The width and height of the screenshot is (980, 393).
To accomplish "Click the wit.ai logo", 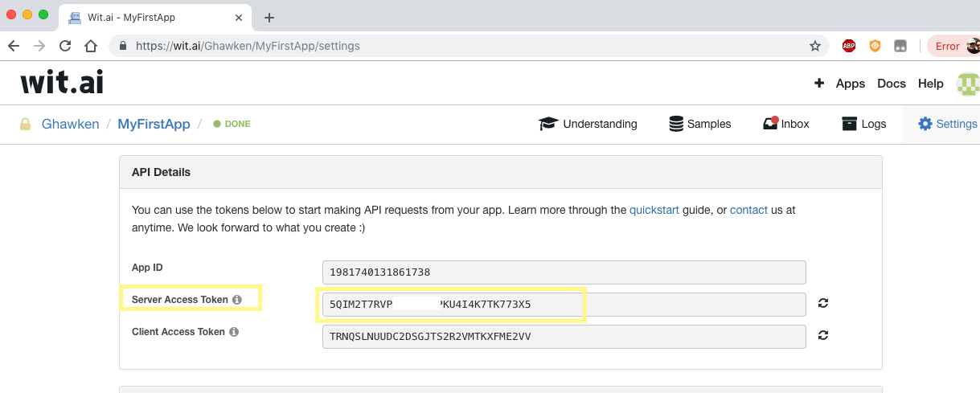I will click(62, 82).
